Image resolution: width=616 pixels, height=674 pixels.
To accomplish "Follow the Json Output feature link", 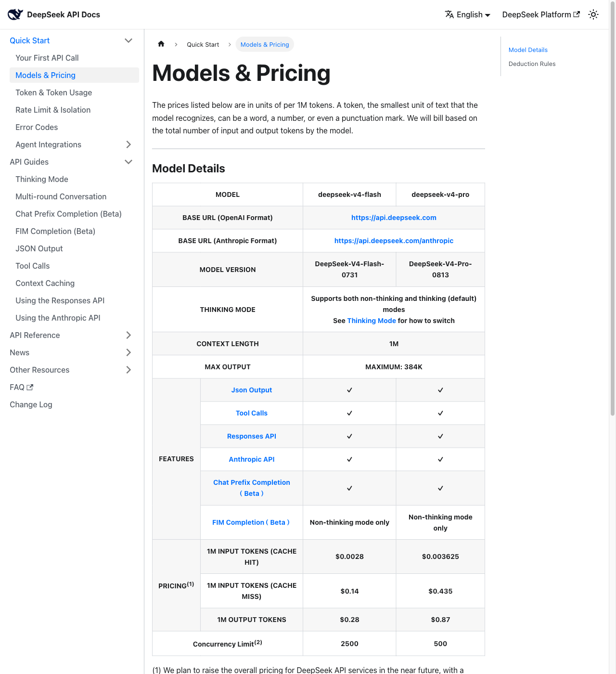I will coord(252,390).
